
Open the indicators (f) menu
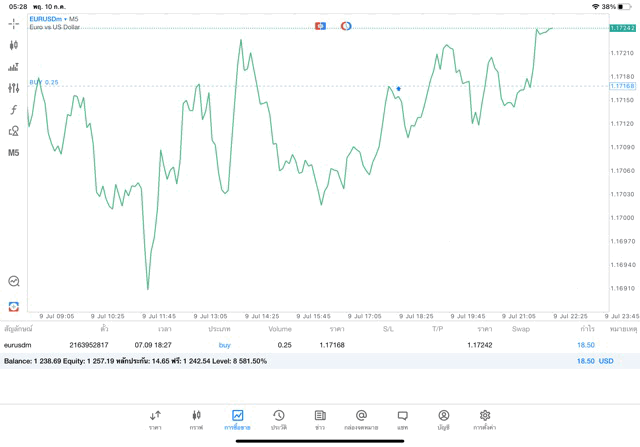click(x=14, y=110)
